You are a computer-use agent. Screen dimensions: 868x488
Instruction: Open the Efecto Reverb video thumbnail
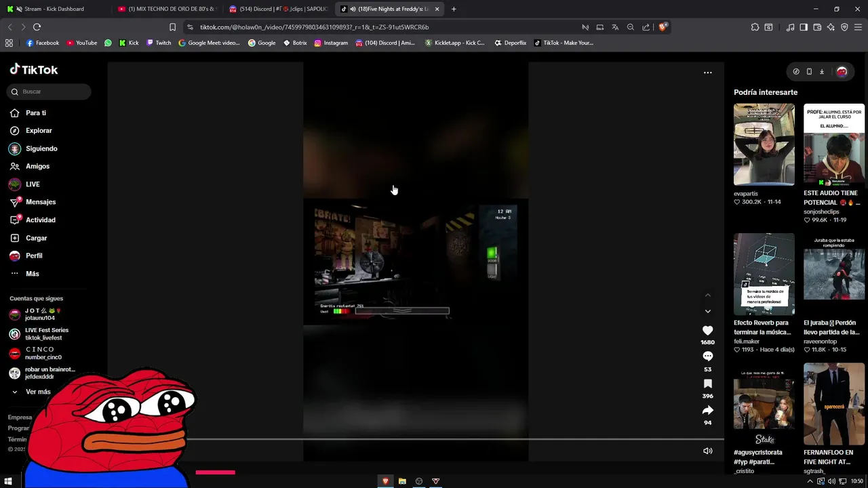[764, 274]
